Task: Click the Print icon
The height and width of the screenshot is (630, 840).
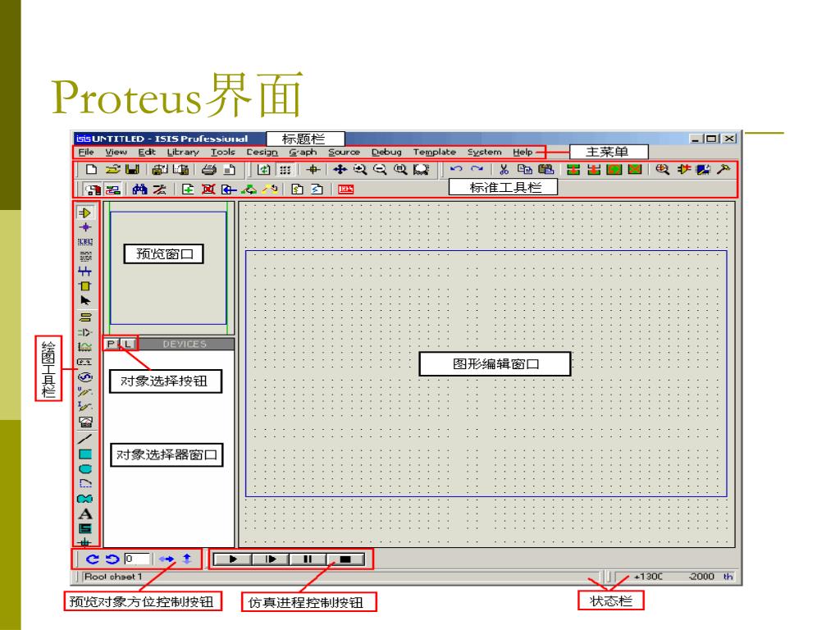Action: (209, 170)
